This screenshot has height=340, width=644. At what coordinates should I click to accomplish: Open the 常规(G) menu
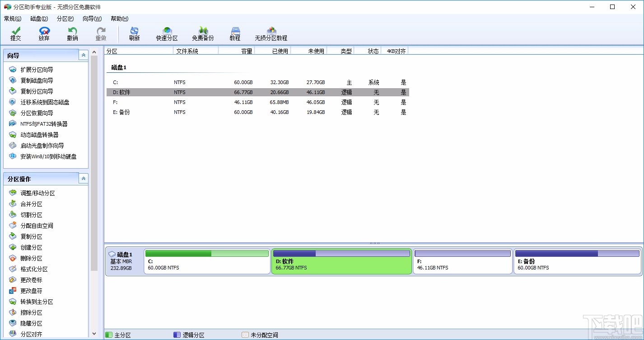pos(13,19)
